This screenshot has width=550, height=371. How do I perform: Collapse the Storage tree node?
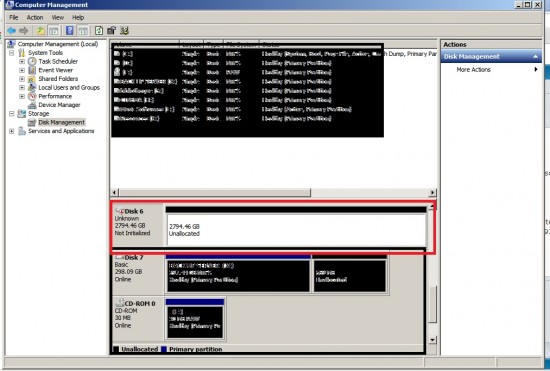pos(12,114)
